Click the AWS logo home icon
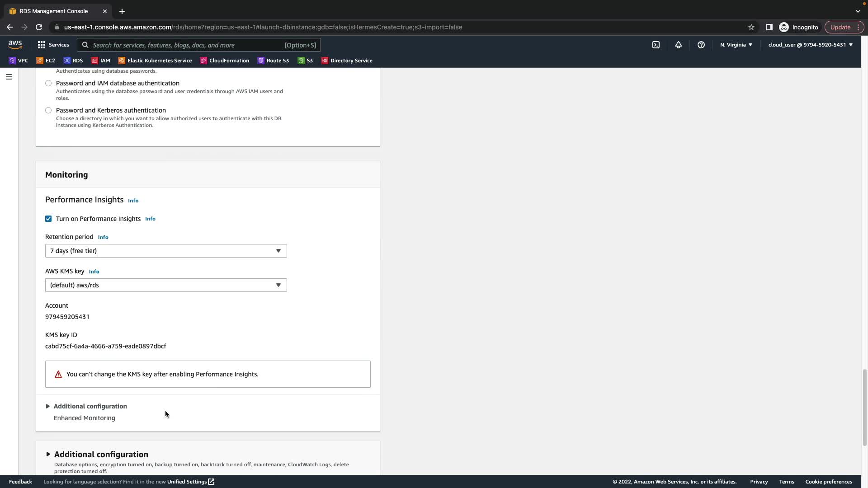Viewport: 868px width, 488px height. [15, 44]
